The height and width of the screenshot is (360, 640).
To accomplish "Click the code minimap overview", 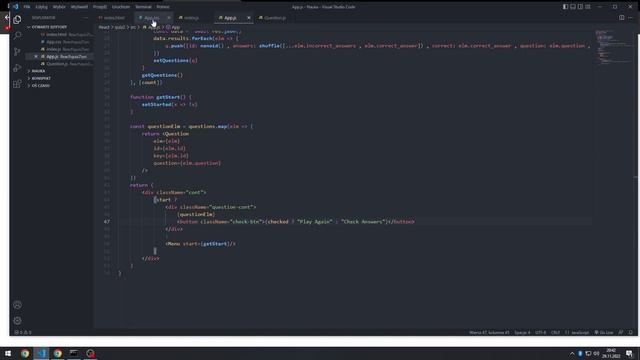I will [612, 47].
